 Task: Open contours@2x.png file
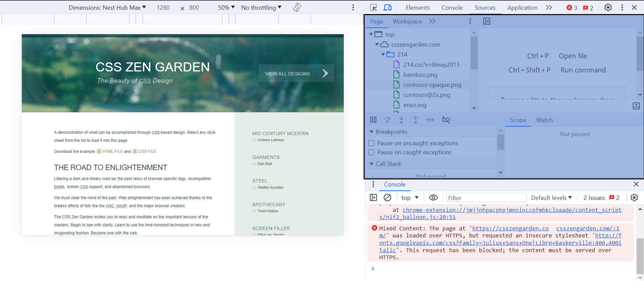pos(427,95)
